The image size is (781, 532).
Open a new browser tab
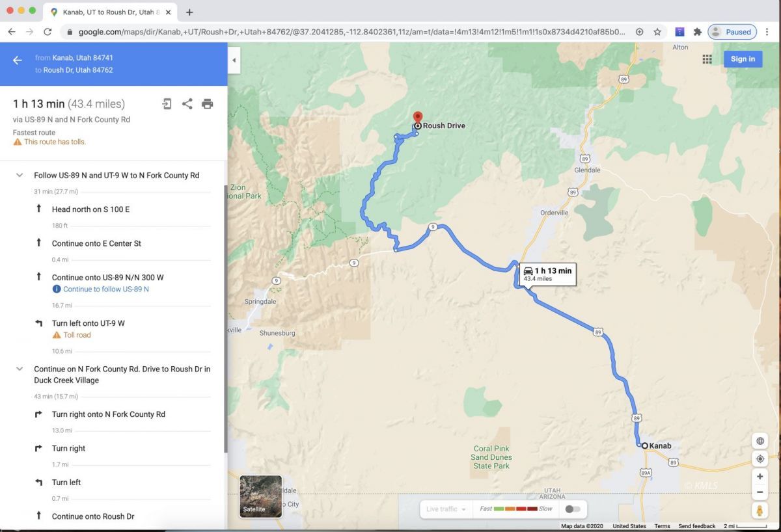coord(189,12)
